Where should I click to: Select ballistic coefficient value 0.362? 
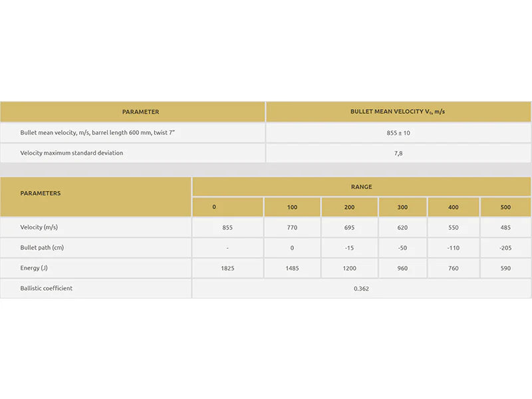click(361, 289)
